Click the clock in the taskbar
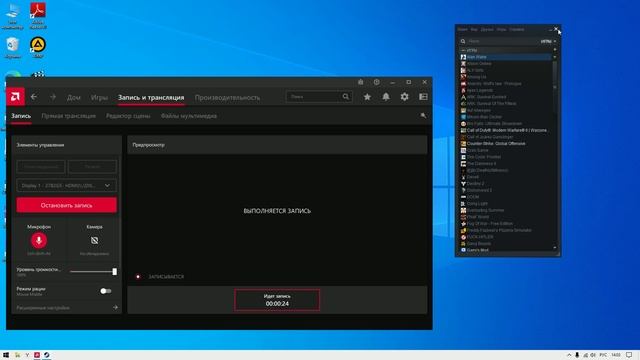The image size is (640, 360). [616, 355]
